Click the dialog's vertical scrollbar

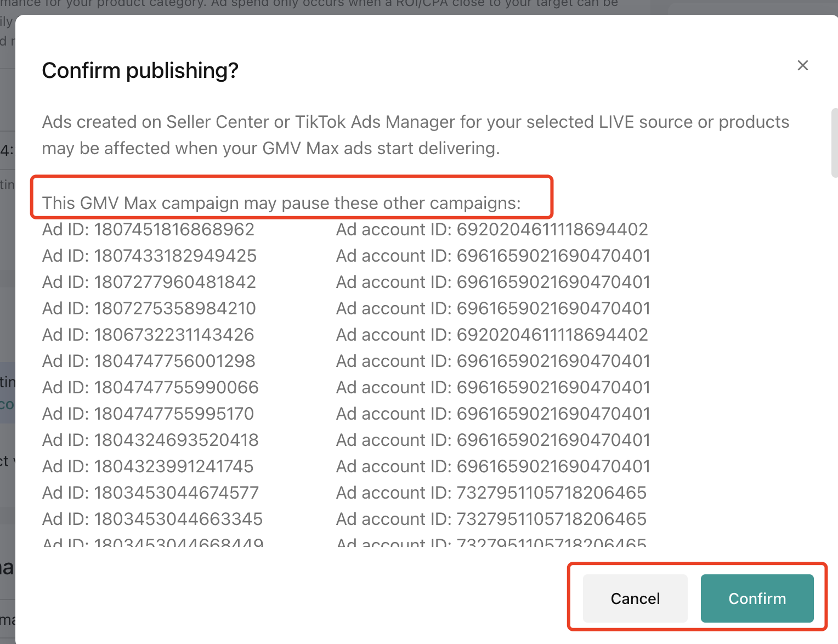[834, 143]
